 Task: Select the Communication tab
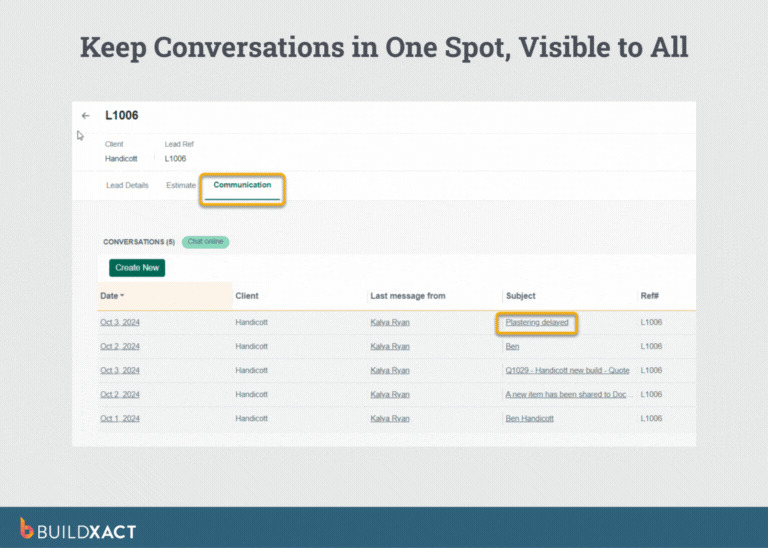(242, 185)
